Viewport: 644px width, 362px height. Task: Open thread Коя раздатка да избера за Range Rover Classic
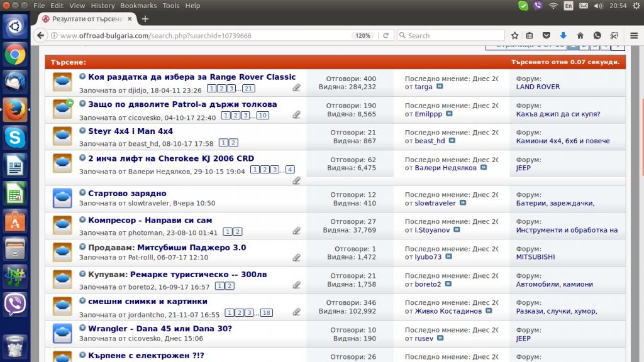click(192, 77)
